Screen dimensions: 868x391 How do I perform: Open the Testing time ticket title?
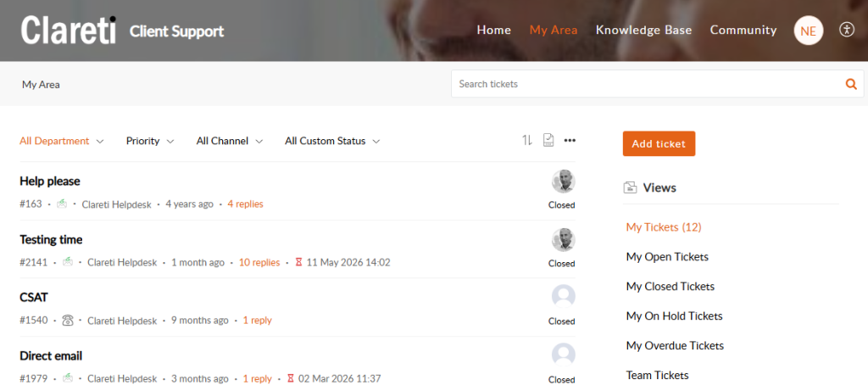51,239
